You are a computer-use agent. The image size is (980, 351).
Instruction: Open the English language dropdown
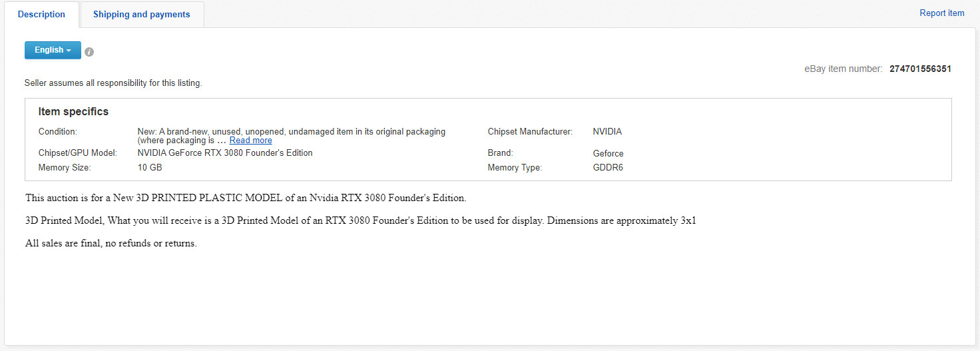click(53, 50)
